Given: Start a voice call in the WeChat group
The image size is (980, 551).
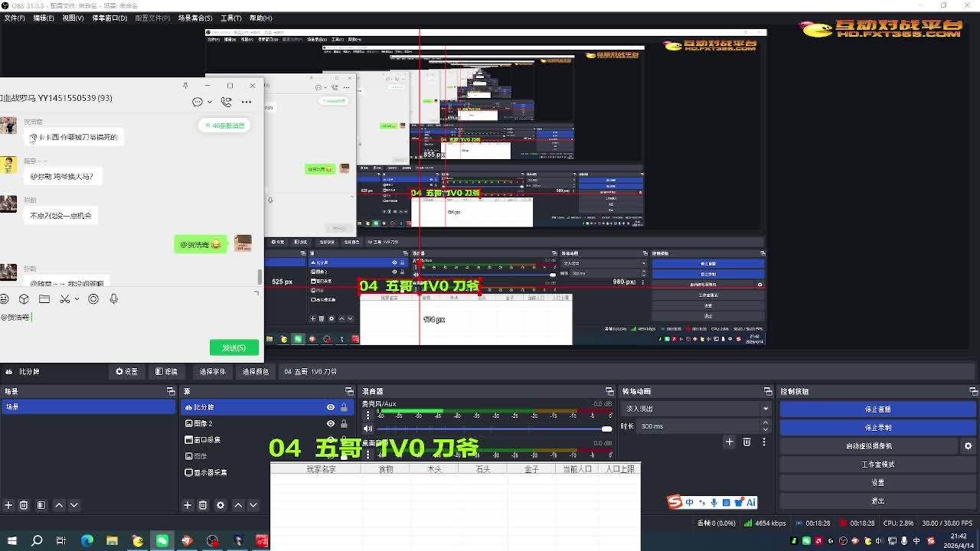Looking at the screenshot, I should pyautogui.click(x=226, y=102).
